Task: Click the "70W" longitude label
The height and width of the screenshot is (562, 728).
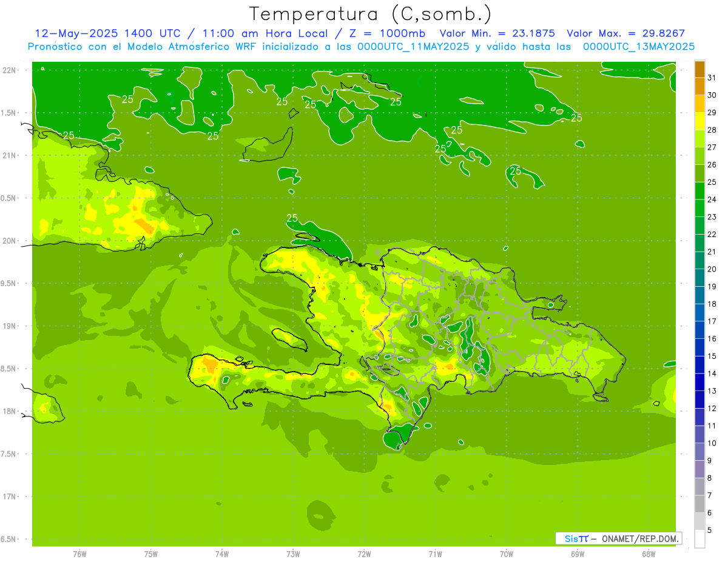Action: pos(507,554)
